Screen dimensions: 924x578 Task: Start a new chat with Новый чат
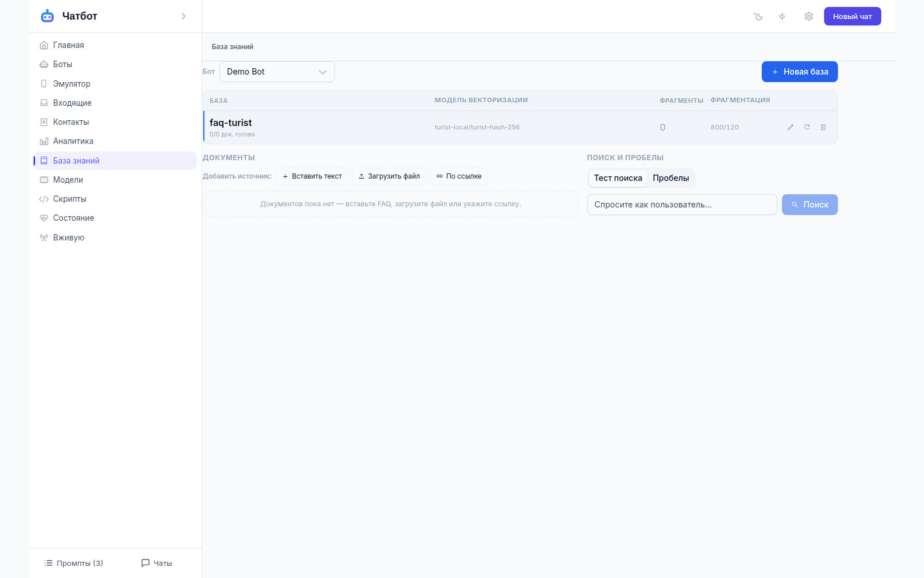tap(852, 16)
